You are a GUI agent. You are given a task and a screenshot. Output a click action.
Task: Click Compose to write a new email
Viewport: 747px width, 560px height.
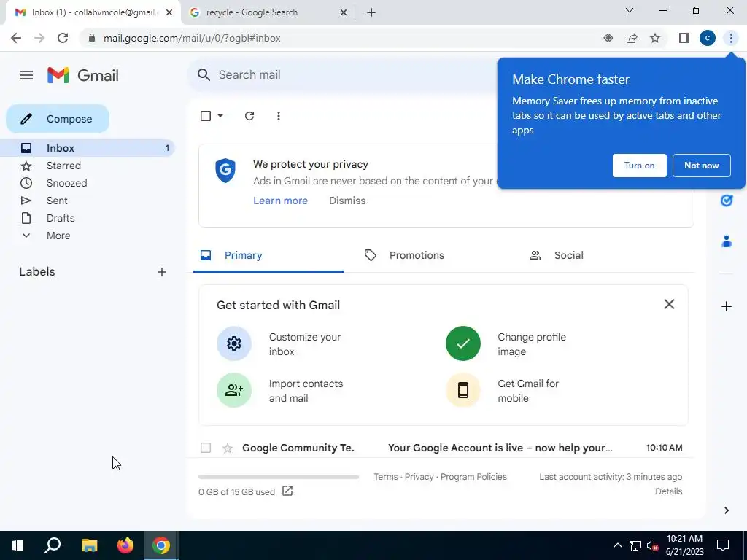58,119
